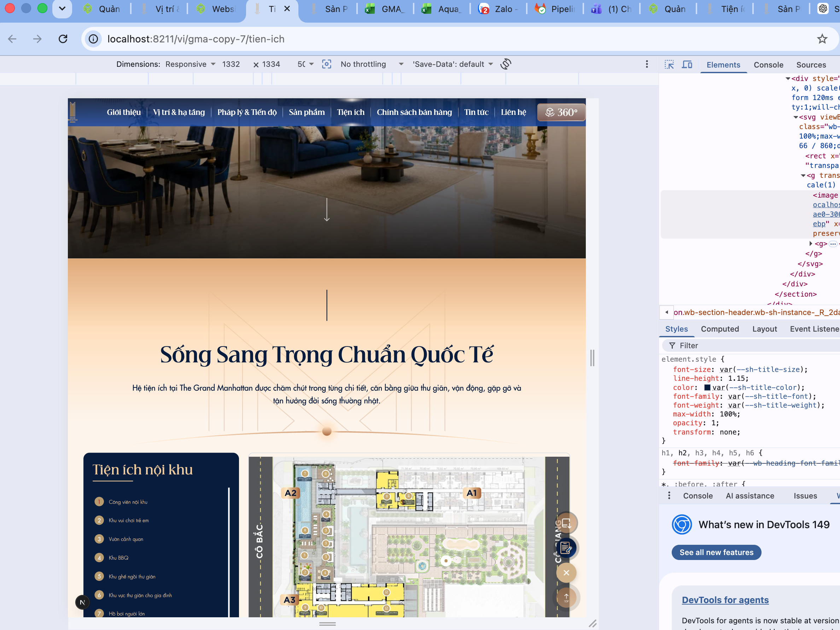Viewport: 840px width, 630px height.
Task: Switch to the Pipeline GitLab tab
Action: pos(555,9)
